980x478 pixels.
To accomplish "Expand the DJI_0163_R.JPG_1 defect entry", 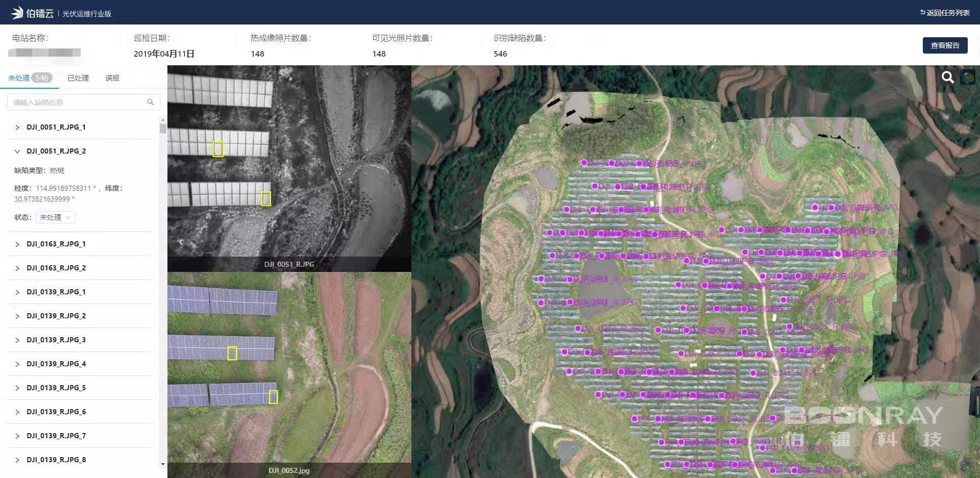I will click(x=17, y=244).
